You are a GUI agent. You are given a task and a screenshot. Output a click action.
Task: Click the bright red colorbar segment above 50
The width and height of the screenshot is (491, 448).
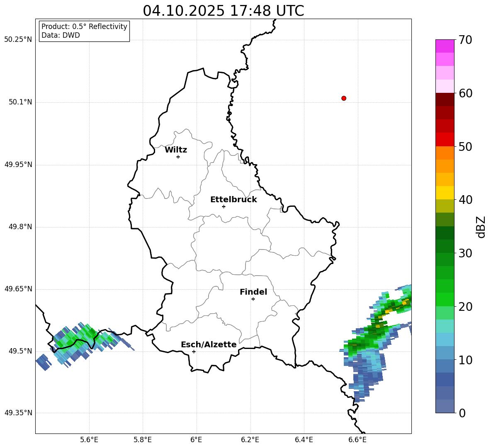[x=445, y=139]
